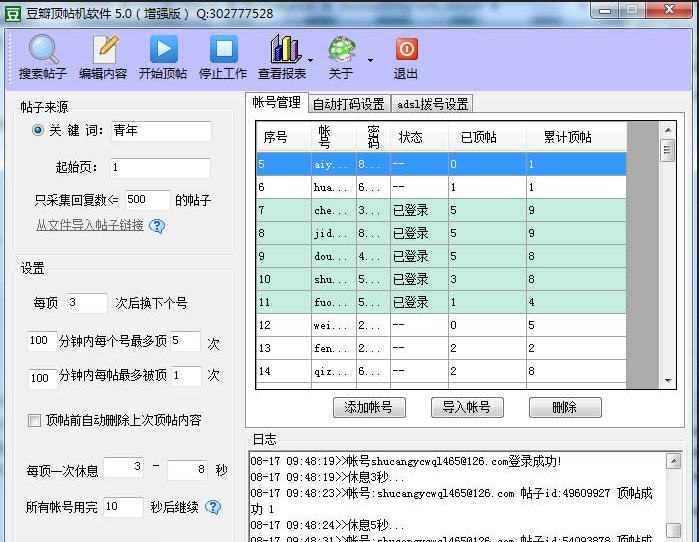Enable 顶帖前自动删除上次顶帖内容 checkbox
The height and width of the screenshot is (542, 699).
click(35, 420)
